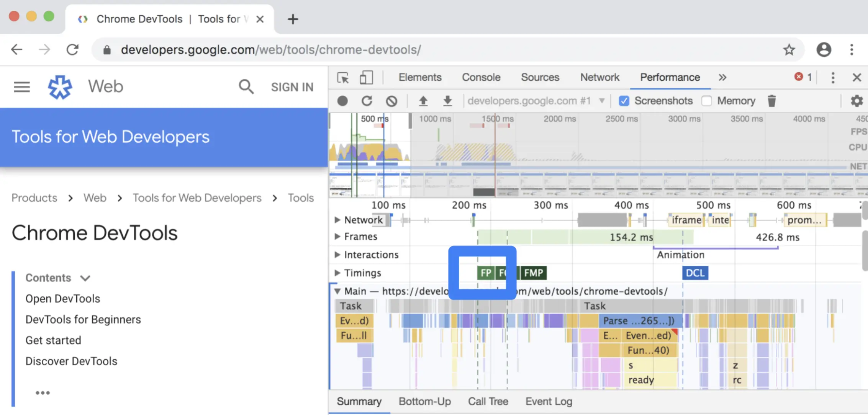Click the SIGN IN button
This screenshot has height=415, width=868.
[292, 87]
